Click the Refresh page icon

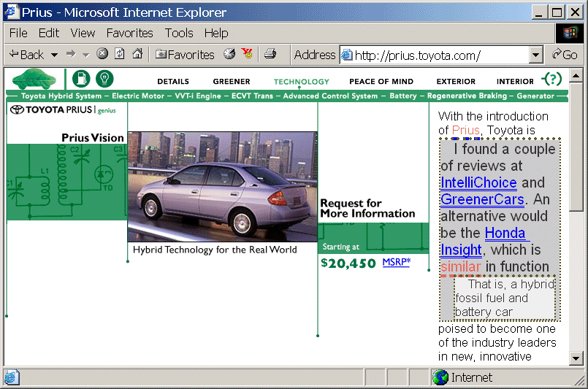(x=120, y=54)
